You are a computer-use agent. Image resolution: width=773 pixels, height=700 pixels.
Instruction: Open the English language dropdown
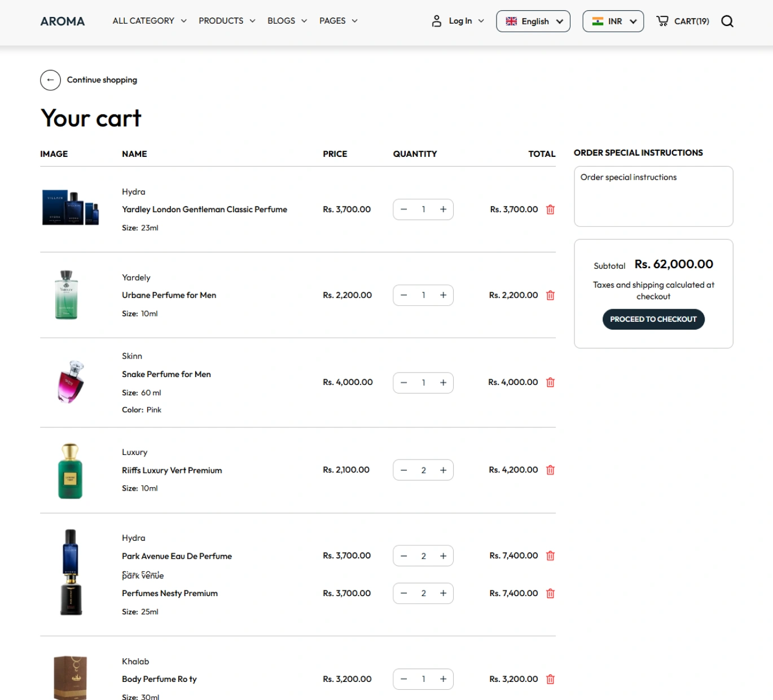coord(533,21)
